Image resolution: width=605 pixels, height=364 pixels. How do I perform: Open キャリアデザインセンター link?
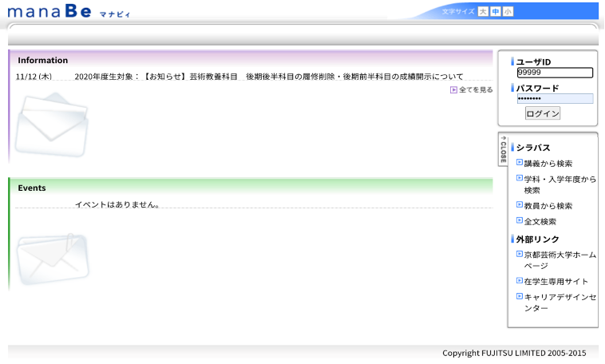(x=560, y=303)
